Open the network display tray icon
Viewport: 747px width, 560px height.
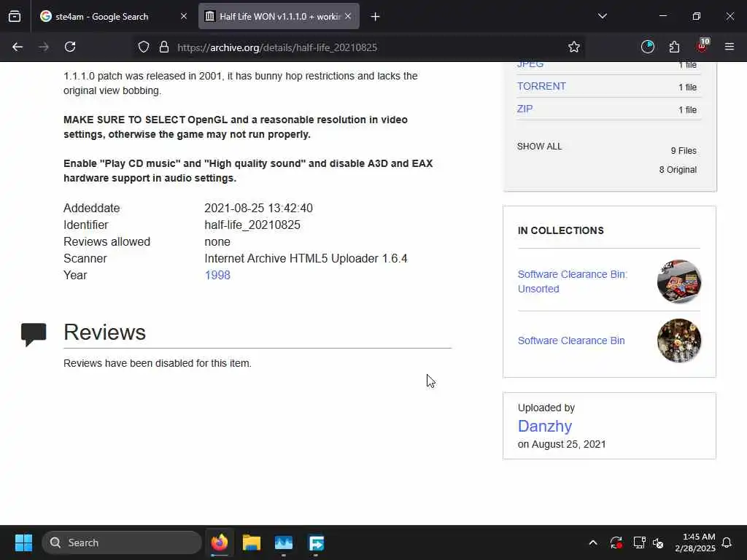point(639,542)
